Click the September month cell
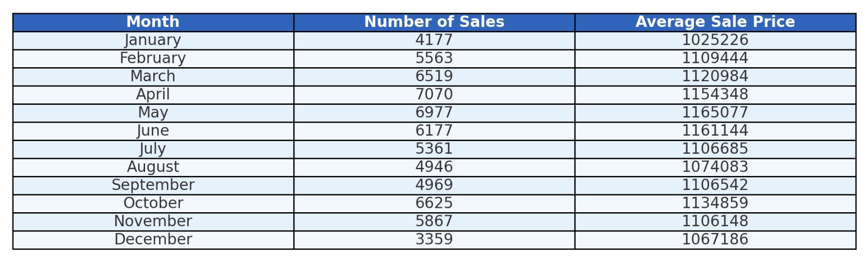This screenshot has height=262, width=868. (x=153, y=186)
